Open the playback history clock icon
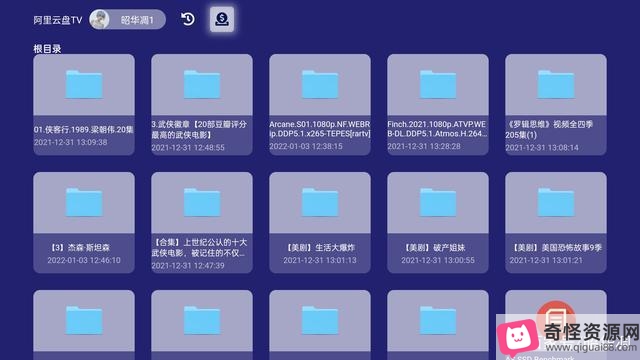 pos(187,19)
